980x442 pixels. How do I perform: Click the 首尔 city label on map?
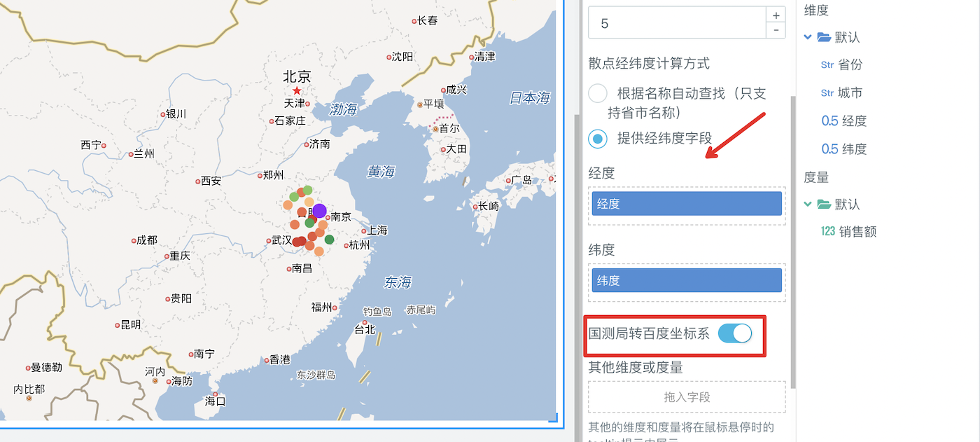[449, 129]
